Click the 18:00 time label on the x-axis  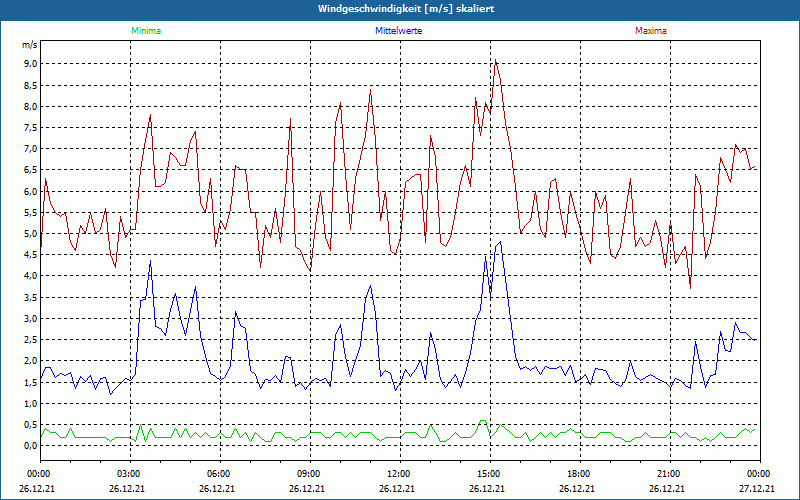(x=580, y=474)
